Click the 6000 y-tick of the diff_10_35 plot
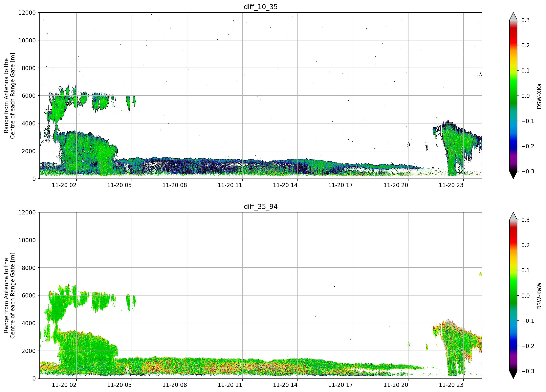This screenshot has width=546, height=392. (29, 96)
